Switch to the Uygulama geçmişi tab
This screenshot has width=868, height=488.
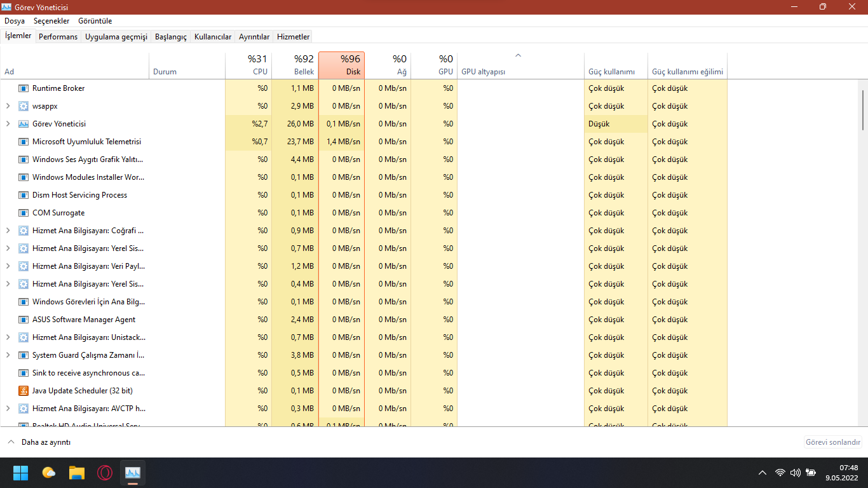116,37
